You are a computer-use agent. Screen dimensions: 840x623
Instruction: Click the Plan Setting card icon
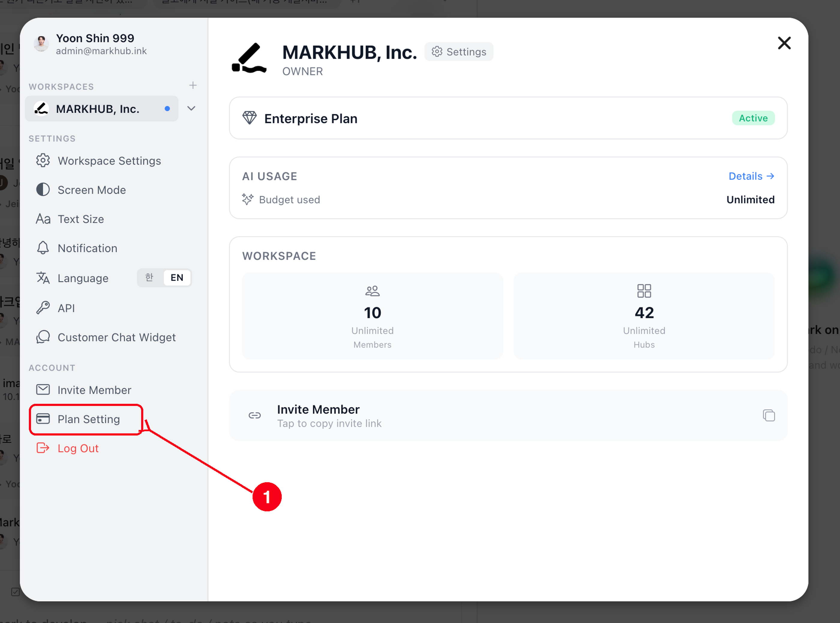coord(43,419)
